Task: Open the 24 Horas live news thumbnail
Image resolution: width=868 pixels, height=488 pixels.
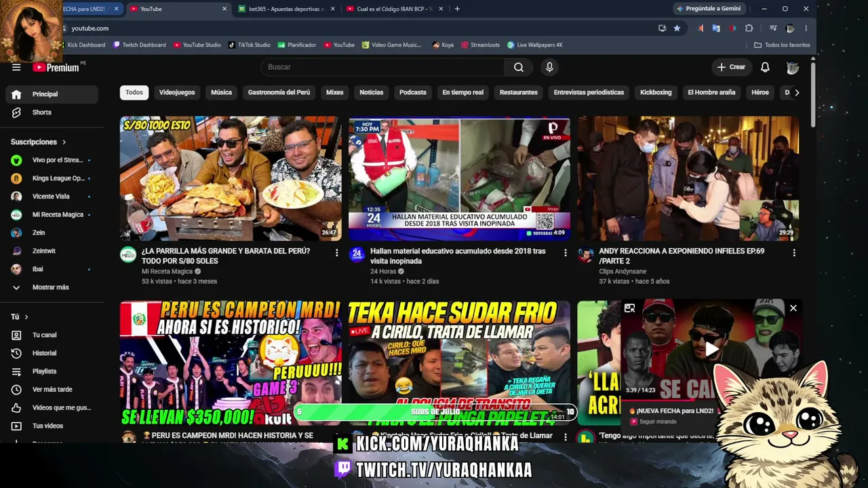Action: coord(459,179)
